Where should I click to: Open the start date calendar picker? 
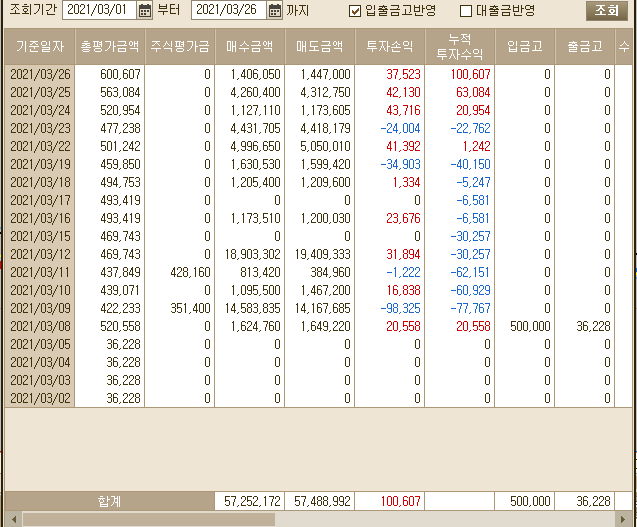[145, 10]
